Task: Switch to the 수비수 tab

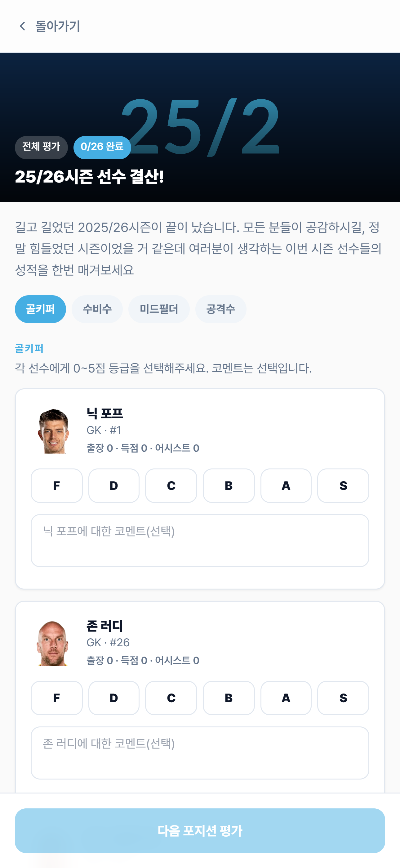Action: (97, 309)
